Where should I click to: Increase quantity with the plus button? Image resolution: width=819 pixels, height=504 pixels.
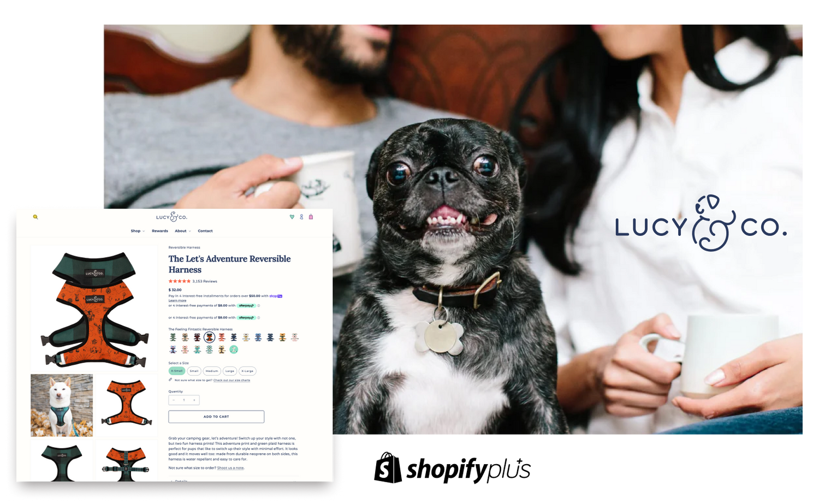coord(194,400)
